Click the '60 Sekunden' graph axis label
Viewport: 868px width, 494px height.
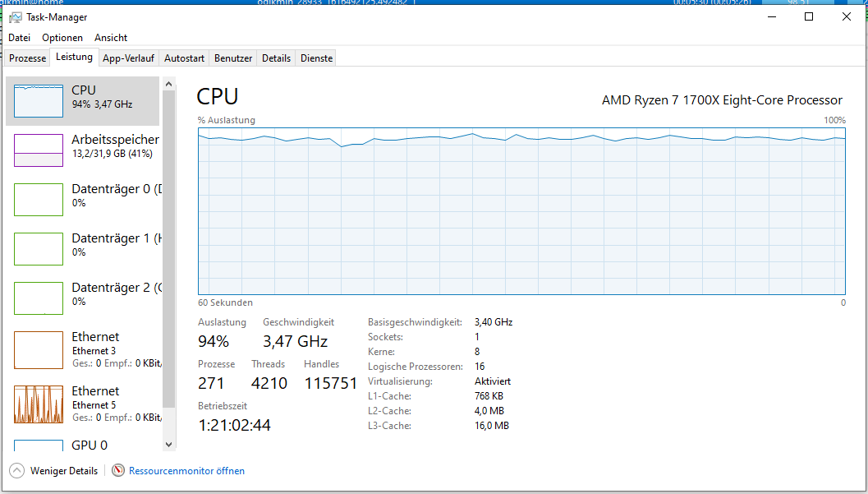click(x=225, y=302)
